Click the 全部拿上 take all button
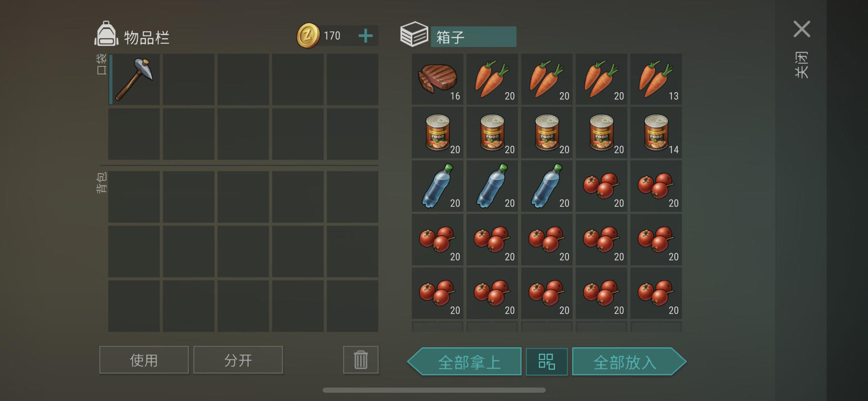The image size is (868, 401). coord(465,362)
